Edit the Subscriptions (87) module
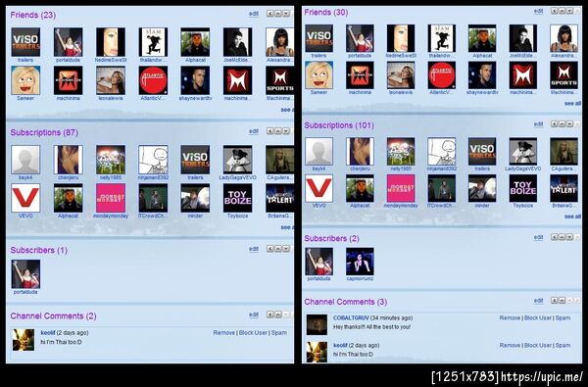This screenshot has width=588, height=387. click(x=254, y=131)
